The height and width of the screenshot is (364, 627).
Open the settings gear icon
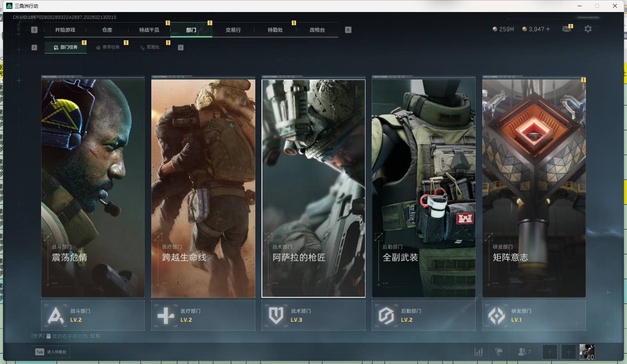[x=588, y=29]
